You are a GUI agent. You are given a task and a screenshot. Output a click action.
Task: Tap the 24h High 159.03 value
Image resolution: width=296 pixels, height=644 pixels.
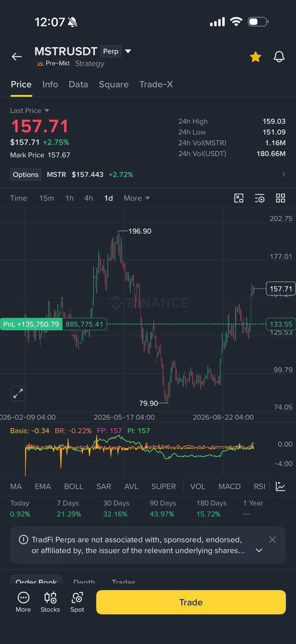(274, 121)
